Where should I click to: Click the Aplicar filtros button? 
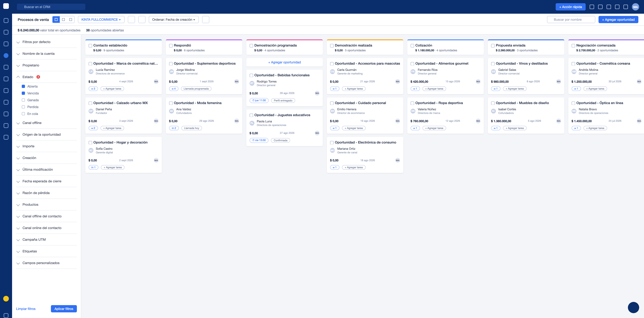[x=64, y=309]
